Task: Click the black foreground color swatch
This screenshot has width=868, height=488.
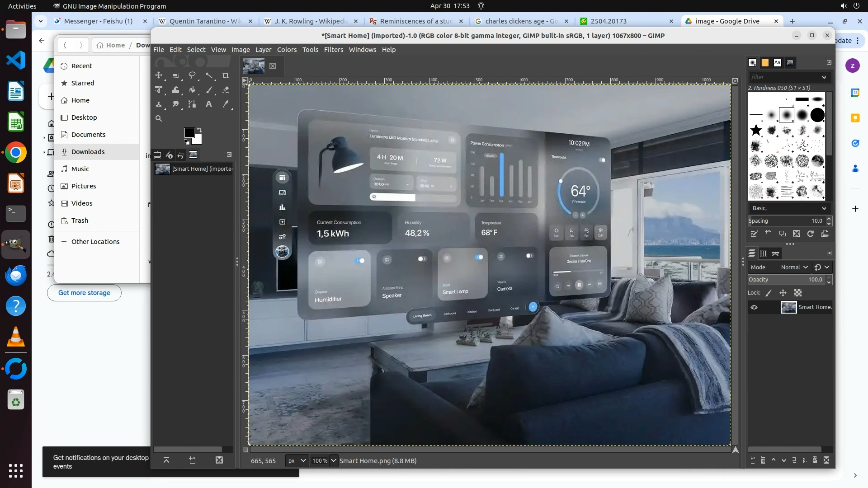Action: (189, 132)
